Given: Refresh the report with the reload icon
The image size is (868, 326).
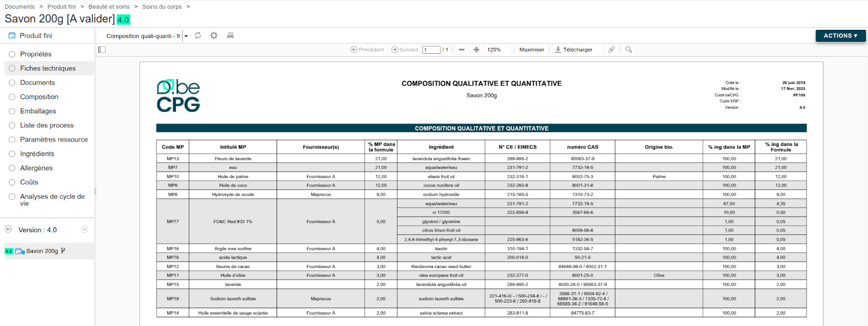Looking at the screenshot, I should (x=198, y=35).
